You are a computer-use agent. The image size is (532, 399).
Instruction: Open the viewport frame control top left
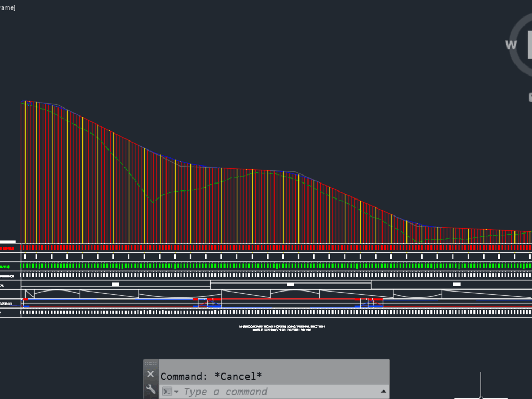pos(7,8)
